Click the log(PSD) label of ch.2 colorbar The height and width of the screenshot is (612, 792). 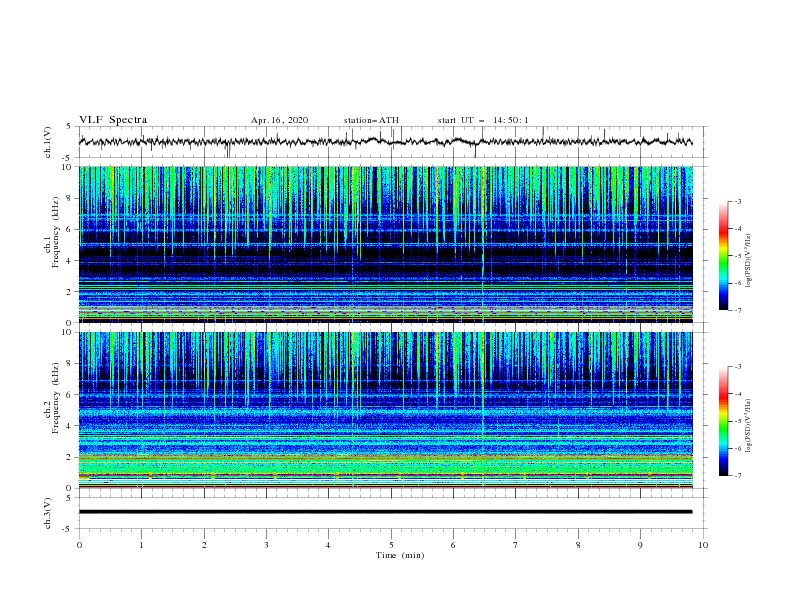point(748,426)
